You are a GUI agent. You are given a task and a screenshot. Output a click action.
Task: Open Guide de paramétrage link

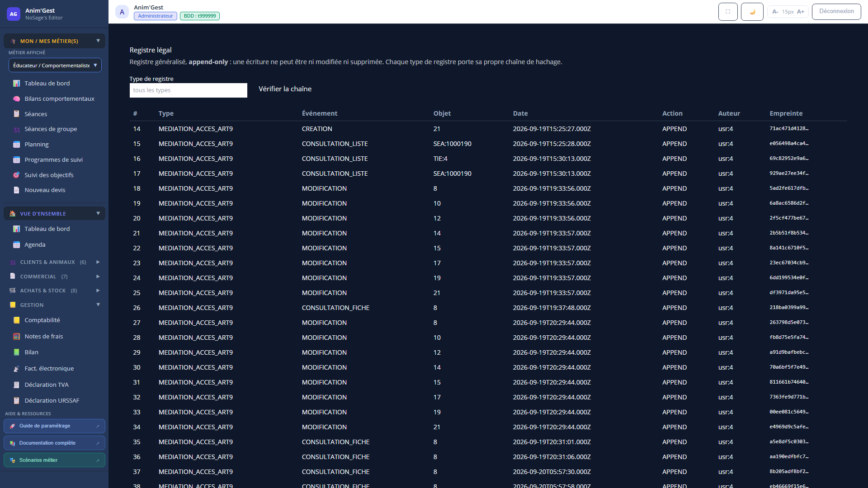pyautogui.click(x=54, y=426)
